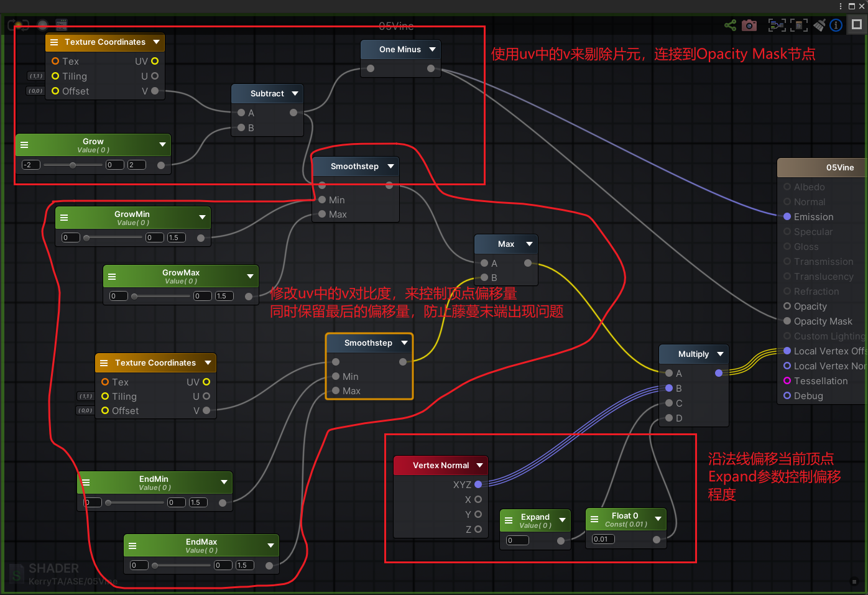The image size is (868, 595).
Task: Click hamburger icon on GrowMin node
Action: (64, 218)
